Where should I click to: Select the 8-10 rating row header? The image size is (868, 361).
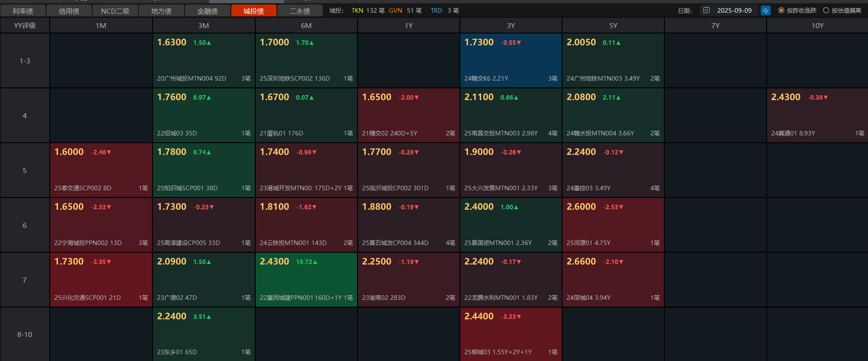pyautogui.click(x=25, y=334)
